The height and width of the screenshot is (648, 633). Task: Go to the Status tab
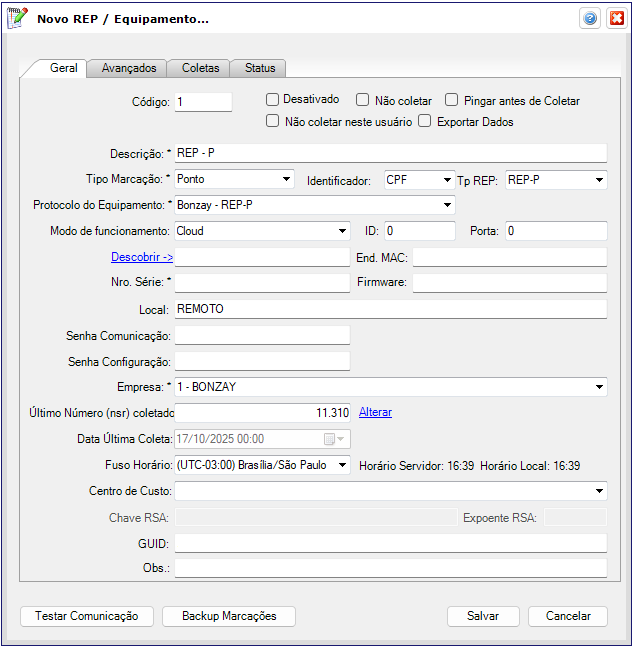pyautogui.click(x=260, y=68)
